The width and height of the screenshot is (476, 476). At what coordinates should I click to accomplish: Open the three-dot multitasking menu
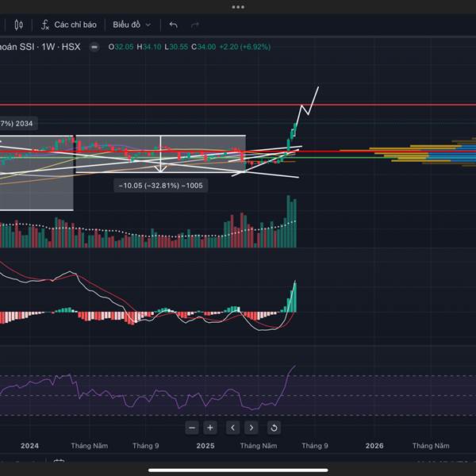(238, 7)
